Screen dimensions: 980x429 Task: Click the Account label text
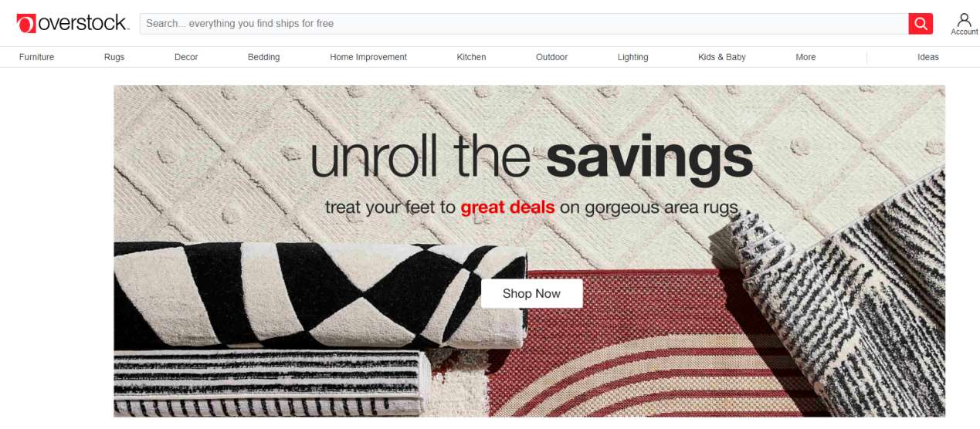coord(965,32)
